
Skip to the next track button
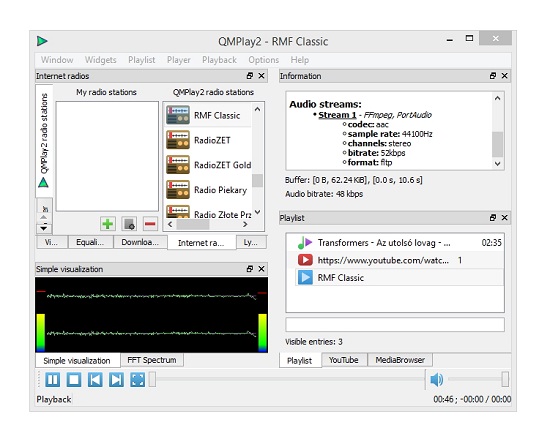point(116,380)
